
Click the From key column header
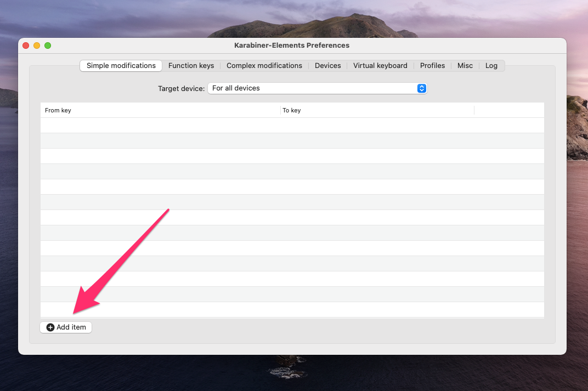[160, 110]
